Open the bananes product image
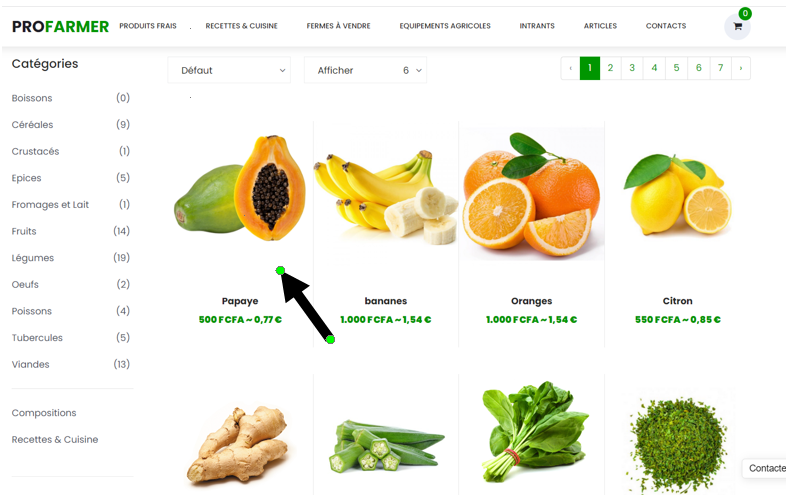This screenshot has height=495, width=791. click(386, 197)
